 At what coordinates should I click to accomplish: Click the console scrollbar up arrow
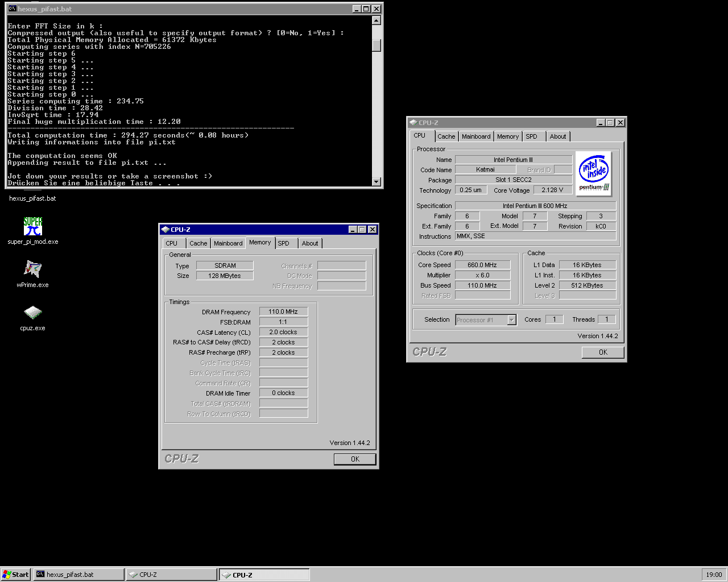click(377, 20)
